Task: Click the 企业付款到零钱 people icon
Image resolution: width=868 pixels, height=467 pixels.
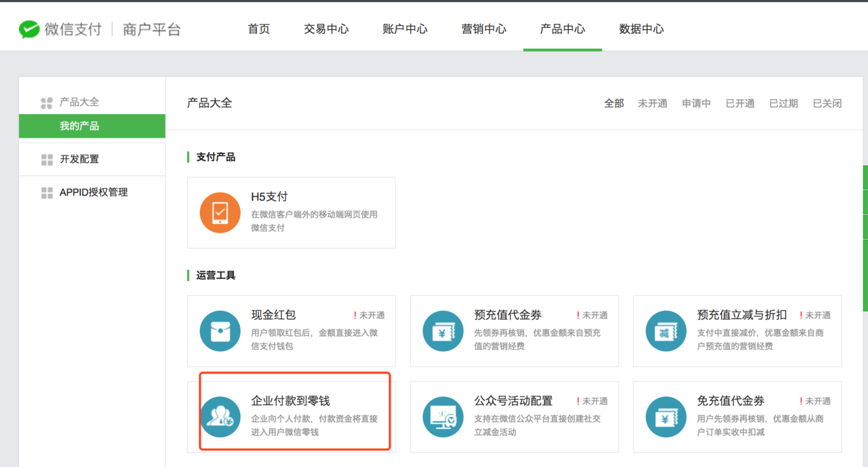Action: (220, 417)
